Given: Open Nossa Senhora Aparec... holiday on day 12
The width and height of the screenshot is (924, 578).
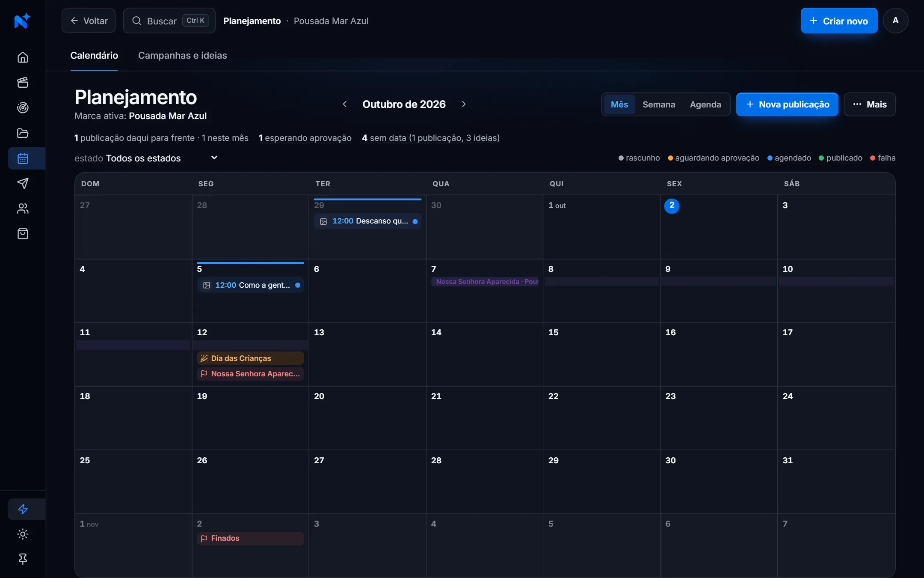Looking at the screenshot, I should tap(251, 374).
